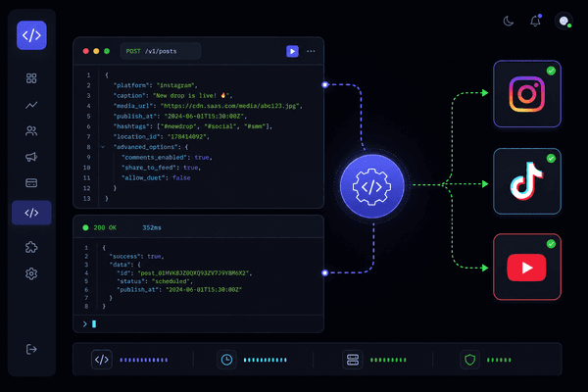Open the analytics line chart icon
The image size is (588, 392).
[x=31, y=105]
